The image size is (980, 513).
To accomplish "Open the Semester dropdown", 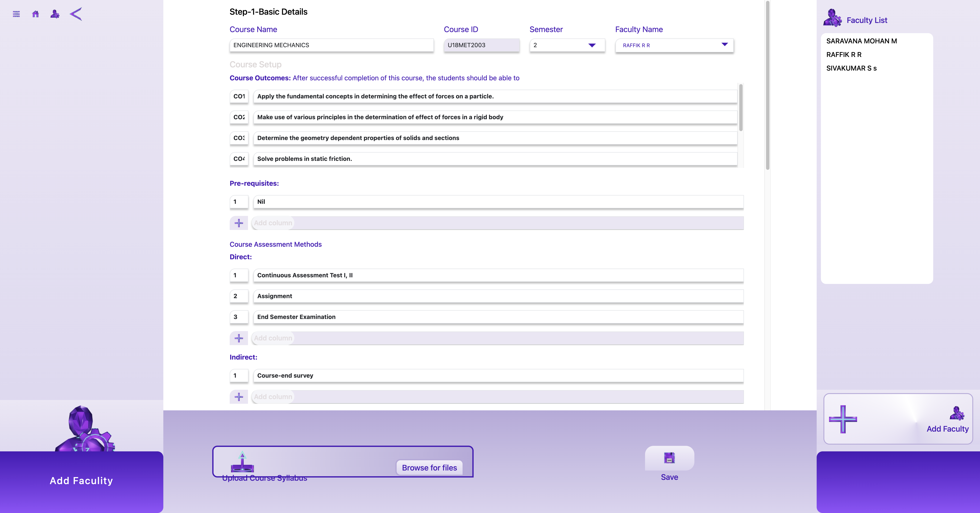I will point(567,45).
